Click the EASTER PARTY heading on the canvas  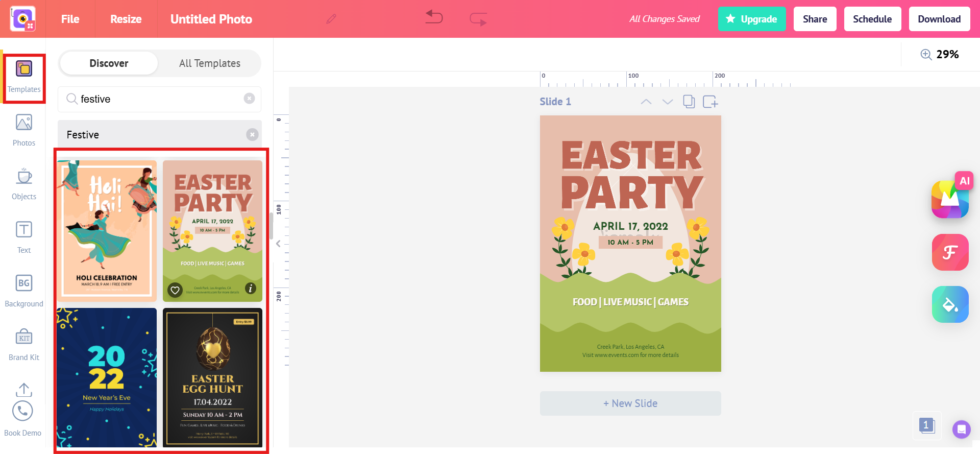pyautogui.click(x=632, y=175)
